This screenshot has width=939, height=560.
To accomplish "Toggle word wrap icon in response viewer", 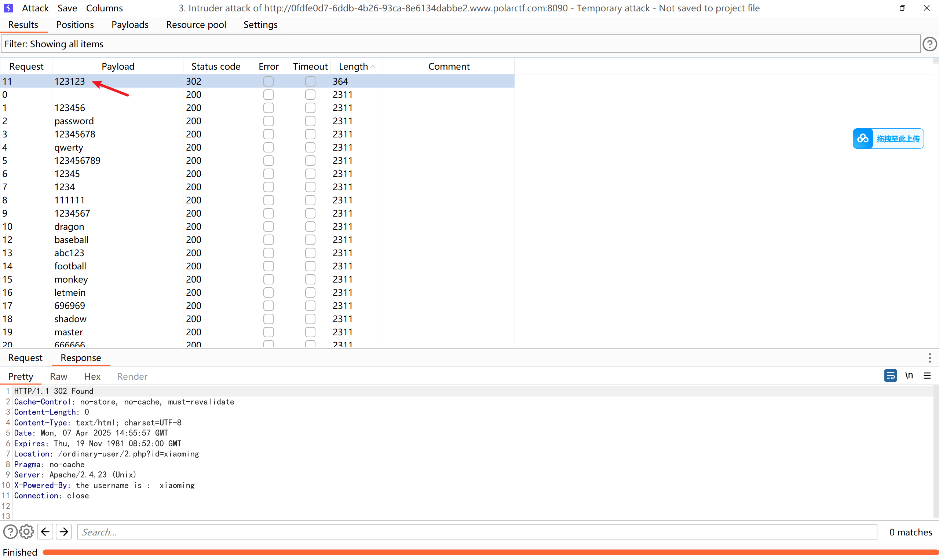I will [890, 376].
